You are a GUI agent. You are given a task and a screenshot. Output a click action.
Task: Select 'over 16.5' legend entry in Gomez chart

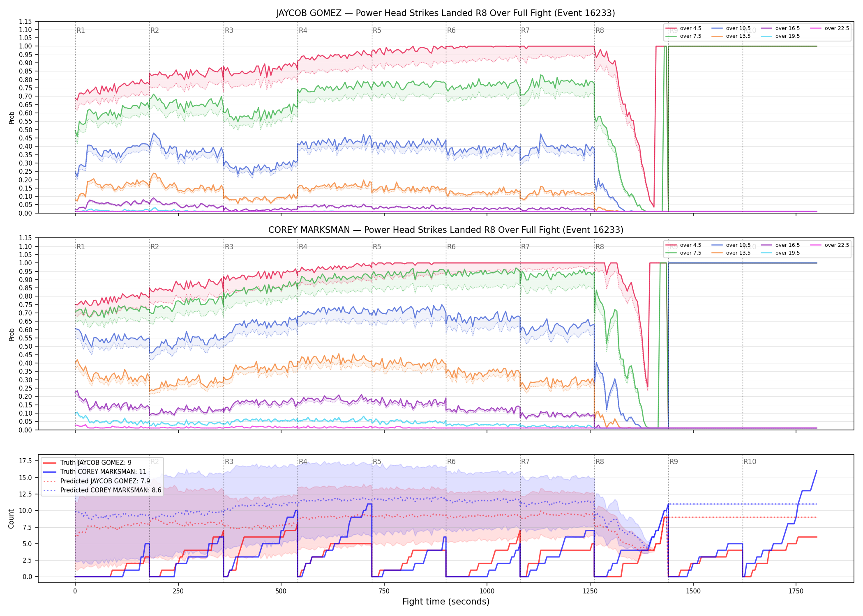pos(780,28)
